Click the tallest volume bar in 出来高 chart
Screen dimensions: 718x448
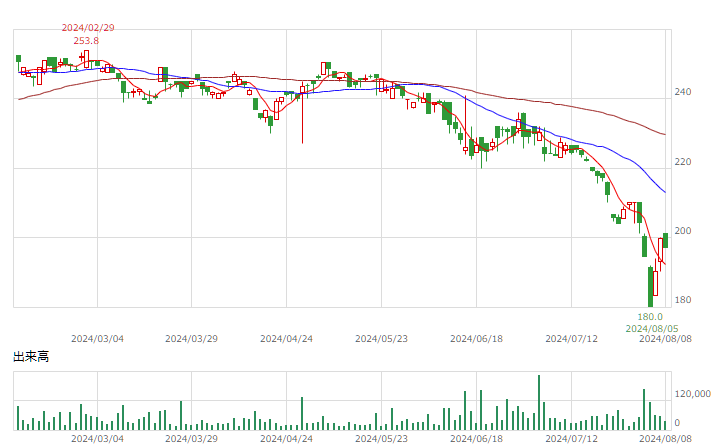[x=539, y=403]
